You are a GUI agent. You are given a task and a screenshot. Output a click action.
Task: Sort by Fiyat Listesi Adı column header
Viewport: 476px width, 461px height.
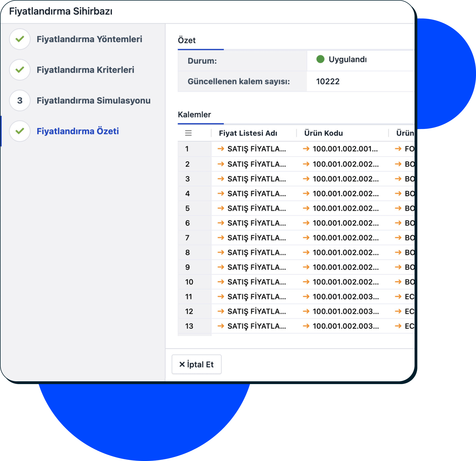(248, 133)
